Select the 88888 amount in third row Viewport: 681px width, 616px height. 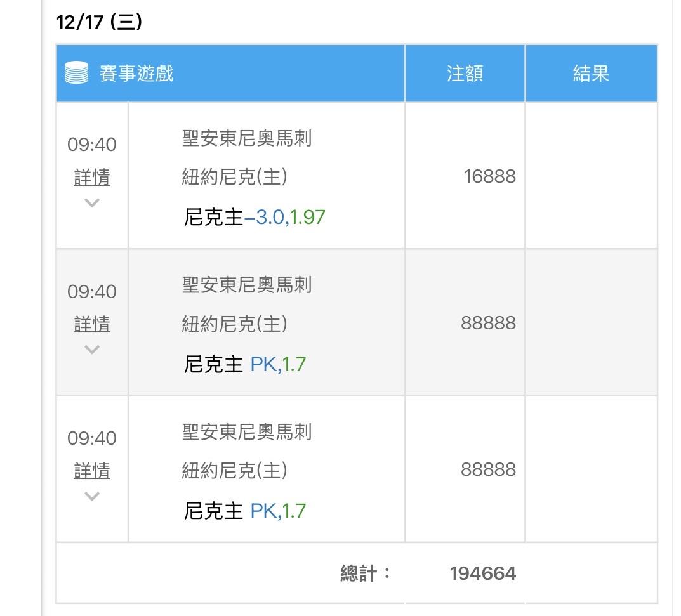point(489,469)
